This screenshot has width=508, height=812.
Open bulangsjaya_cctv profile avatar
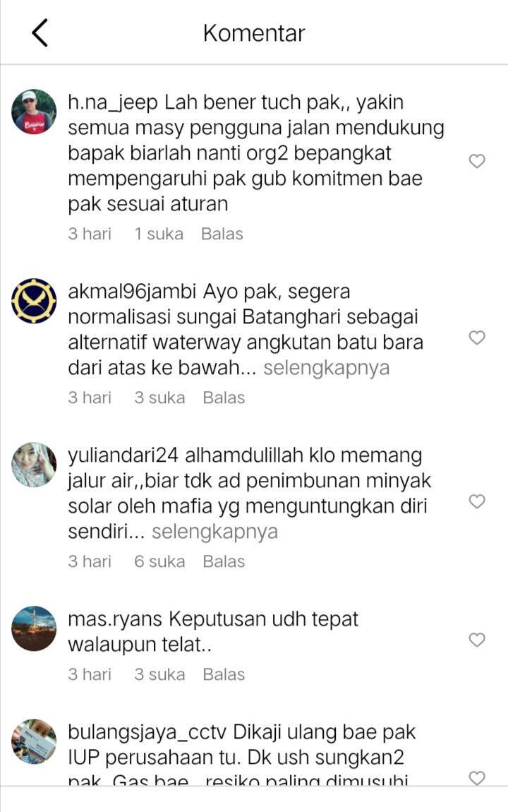coord(34,741)
